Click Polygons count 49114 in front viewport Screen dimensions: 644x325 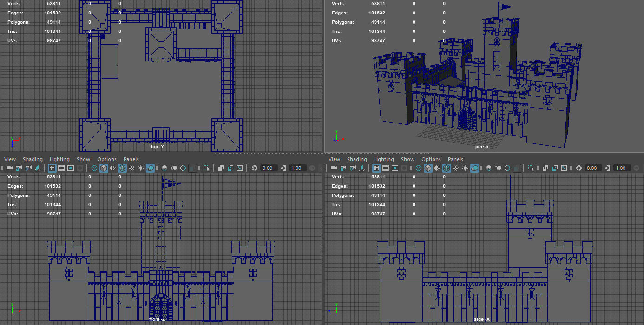(53, 195)
